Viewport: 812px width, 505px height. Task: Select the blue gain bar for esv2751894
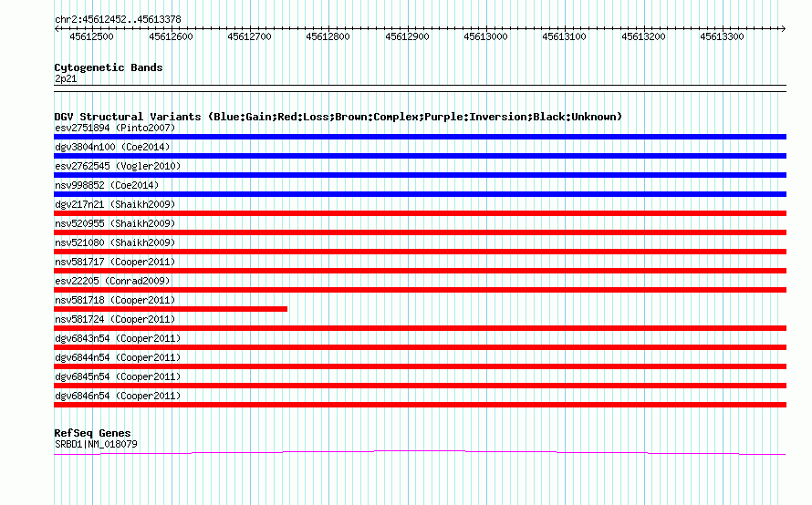tap(420, 137)
